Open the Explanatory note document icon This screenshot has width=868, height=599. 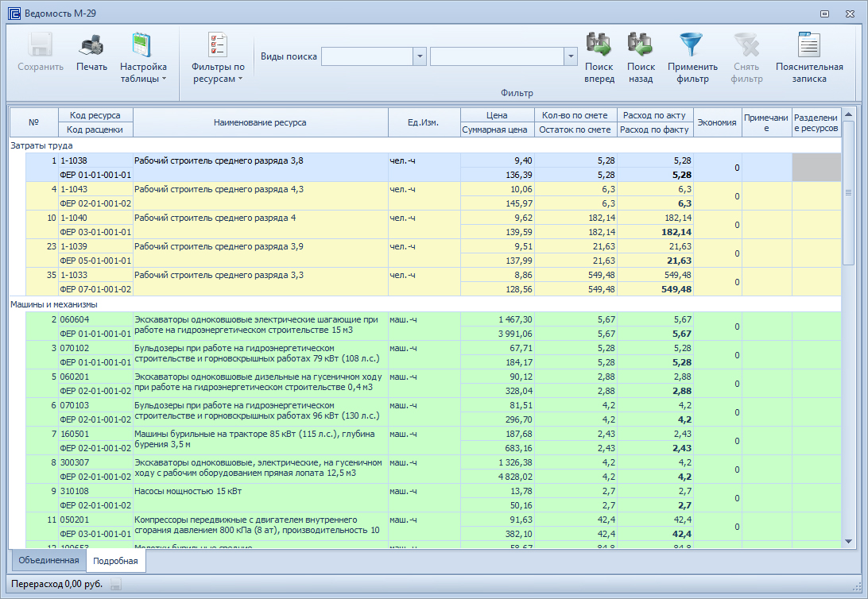point(808,44)
